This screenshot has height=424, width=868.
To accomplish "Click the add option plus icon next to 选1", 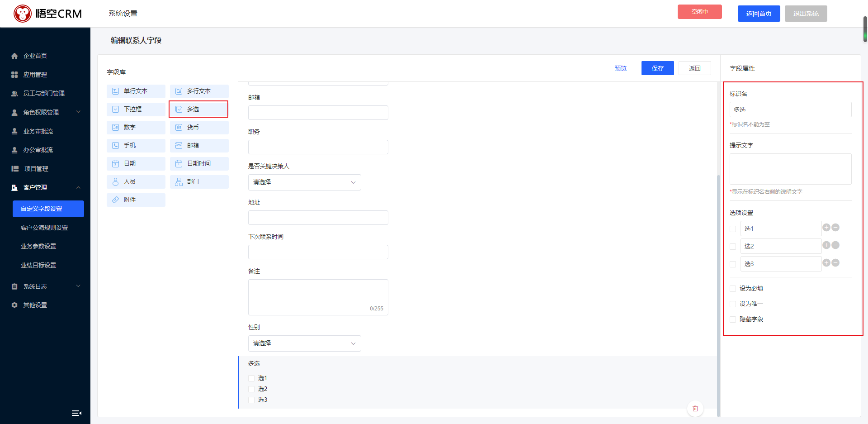I will (x=826, y=228).
